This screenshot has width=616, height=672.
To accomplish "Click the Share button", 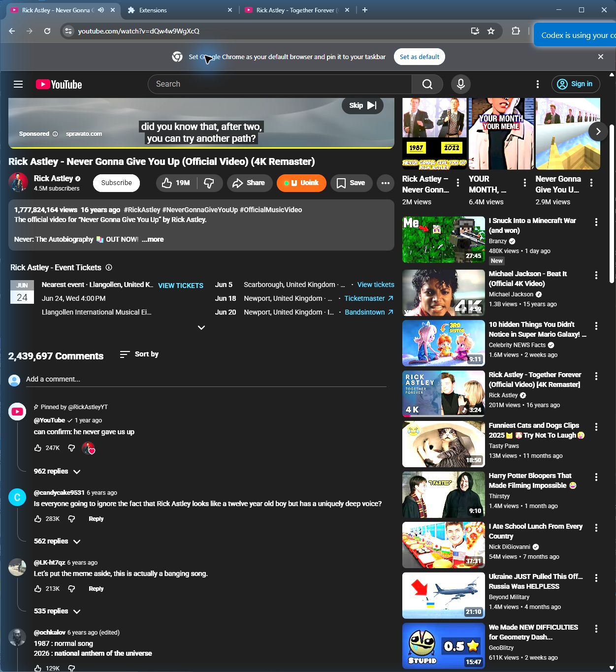I will point(250,183).
